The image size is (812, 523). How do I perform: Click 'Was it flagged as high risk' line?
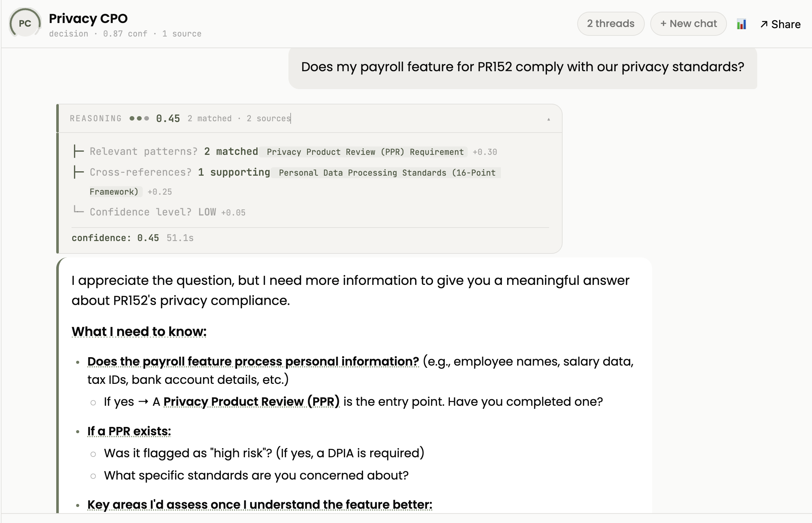click(x=264, y=453)
